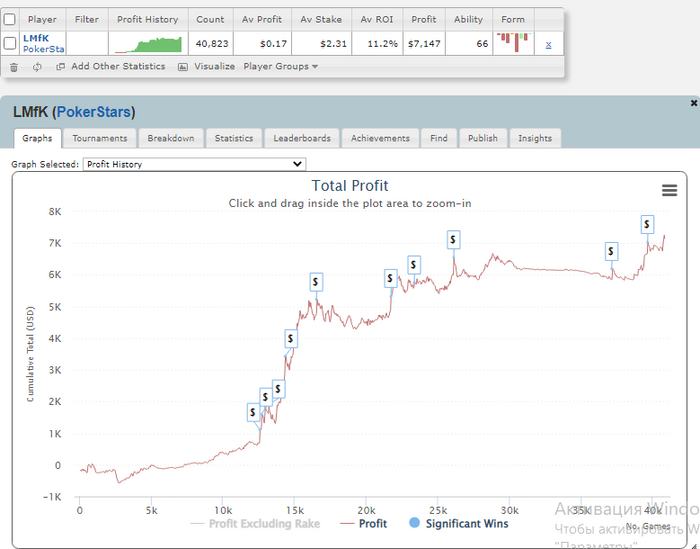This screenshot has height=549, width=700.
Task: Open the Achievements tab
Action: [380, 138]
